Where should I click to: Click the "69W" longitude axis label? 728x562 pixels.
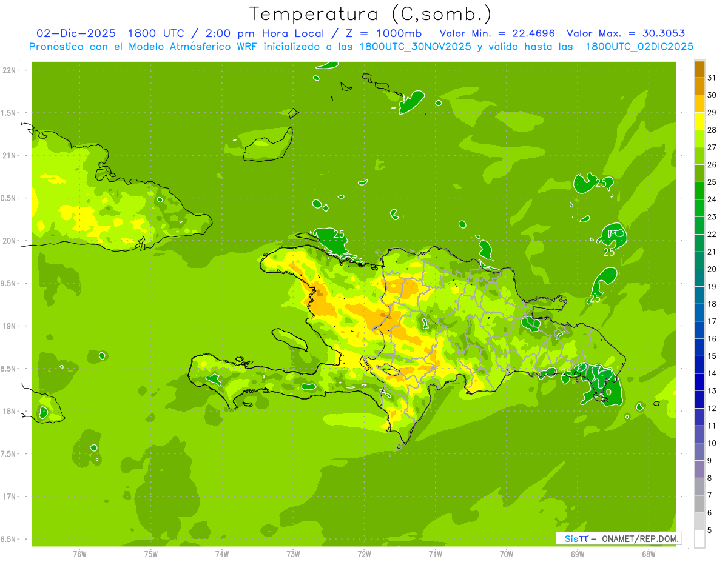pos(578,554)
